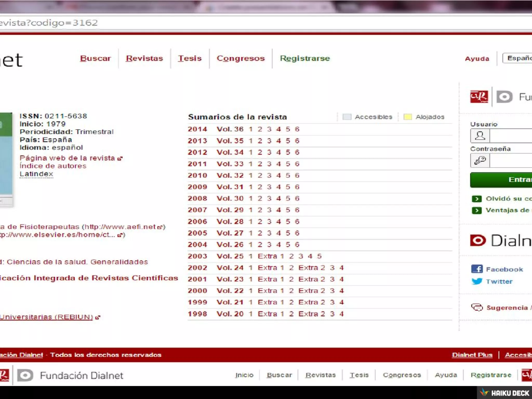Click the user silhouette icon
The height and width of the screenshot is (399, 532).
[480, 136]
